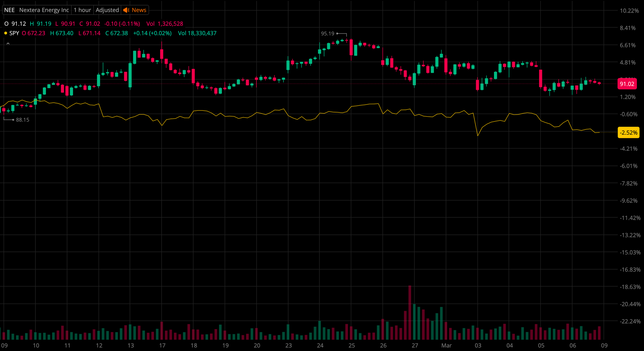This screenshot has width=644, height=351.
Task: Open the 1 hour interval selector
Action: pos(82,10)
